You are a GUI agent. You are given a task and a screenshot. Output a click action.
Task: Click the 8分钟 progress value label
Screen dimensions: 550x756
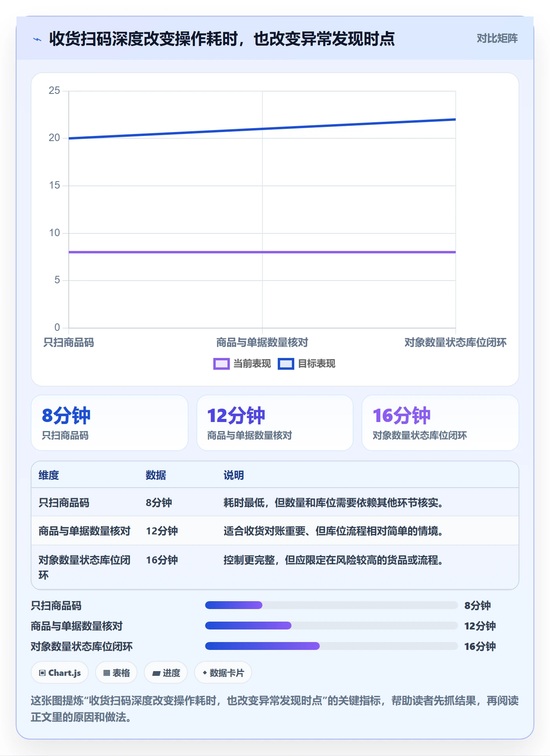(477, 606)
